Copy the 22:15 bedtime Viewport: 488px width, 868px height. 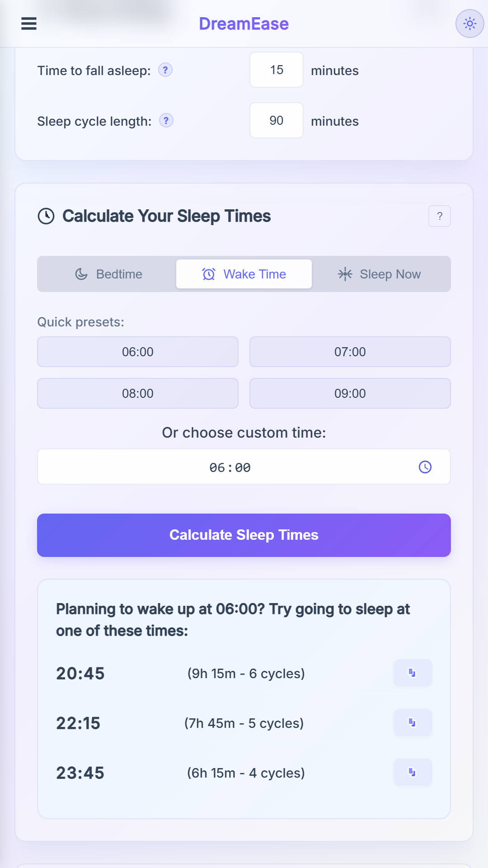(x=413, y=723)
